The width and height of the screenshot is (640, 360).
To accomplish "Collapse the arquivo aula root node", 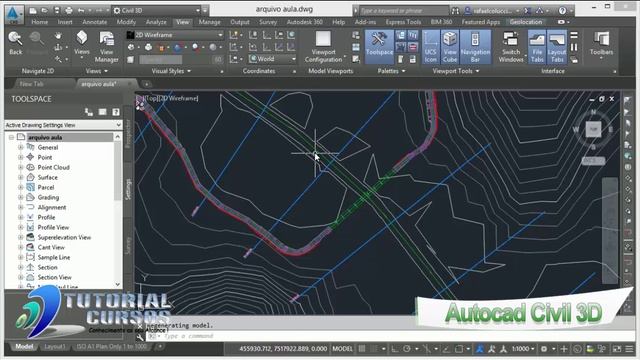I will coord(11,138).
